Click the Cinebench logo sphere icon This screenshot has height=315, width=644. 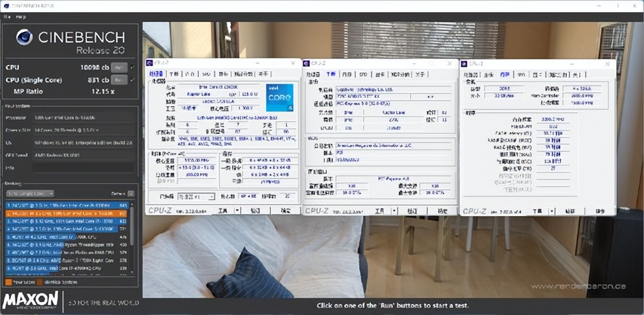(x=24, y=38)
